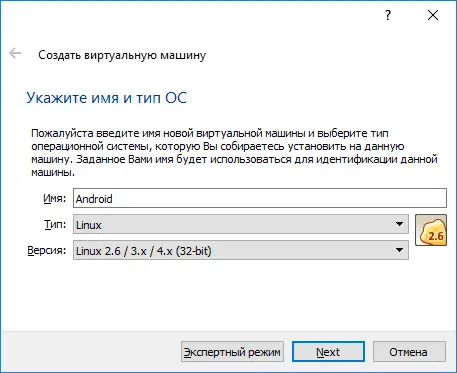Click the Тип label
Viewport: 457px width, 373px height.
(55, 224)
